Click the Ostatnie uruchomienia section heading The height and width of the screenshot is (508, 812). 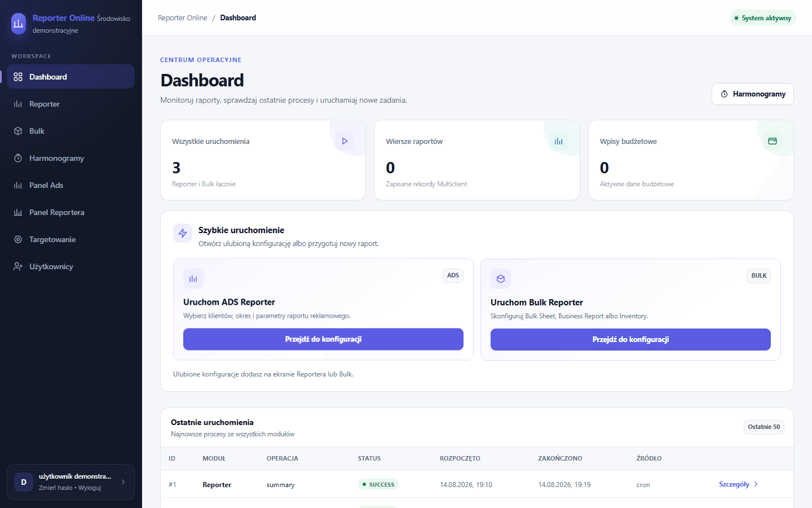click(212, 422)
